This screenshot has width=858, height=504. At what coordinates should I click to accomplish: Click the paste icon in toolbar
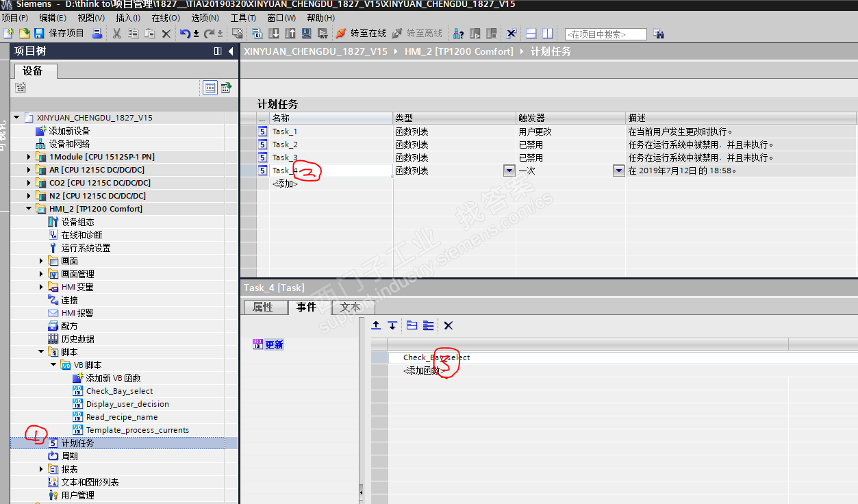[149, 34]
